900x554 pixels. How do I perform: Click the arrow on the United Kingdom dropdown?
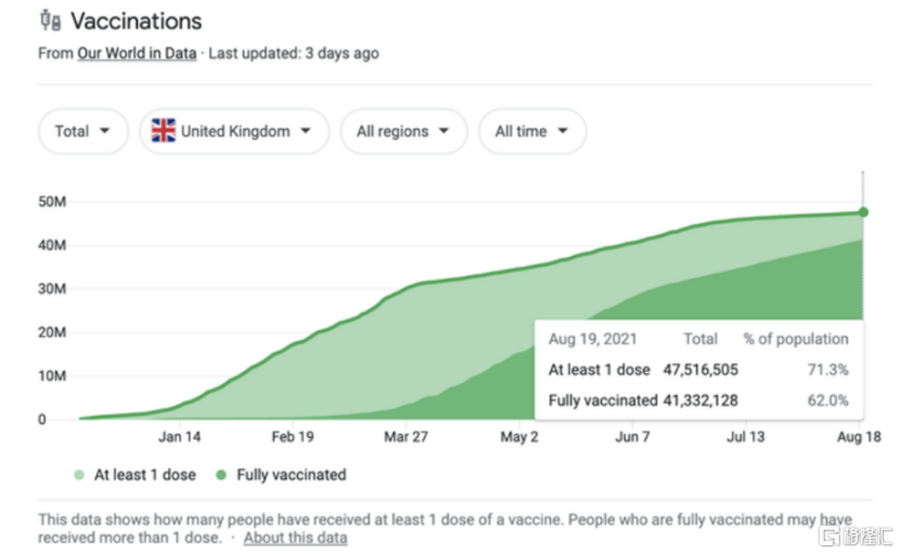[305, 131]
